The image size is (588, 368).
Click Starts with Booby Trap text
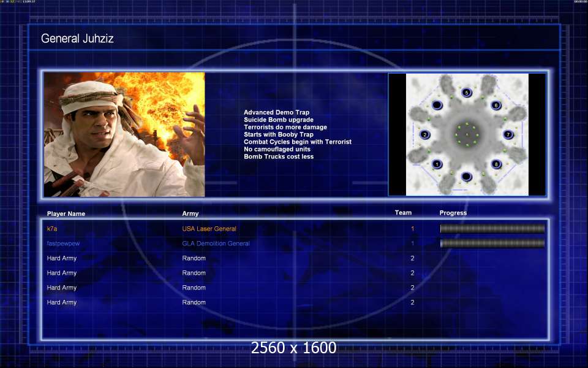[x=279, y=134]
